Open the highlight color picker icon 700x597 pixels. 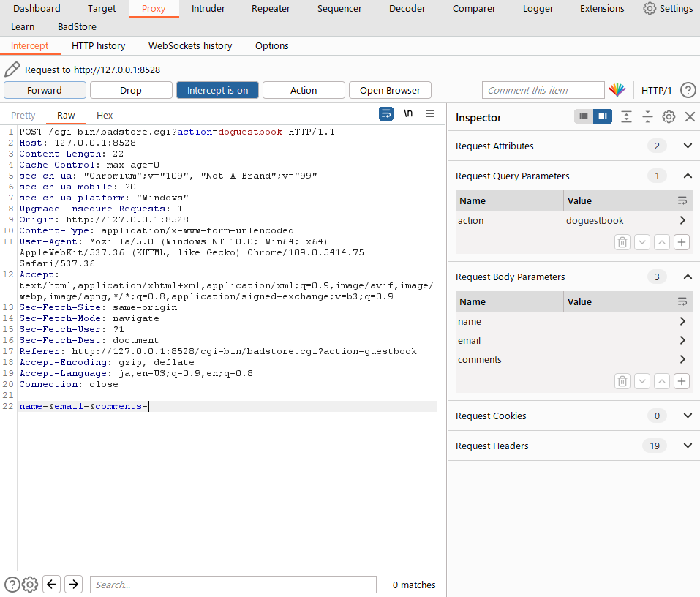point(617,90)
